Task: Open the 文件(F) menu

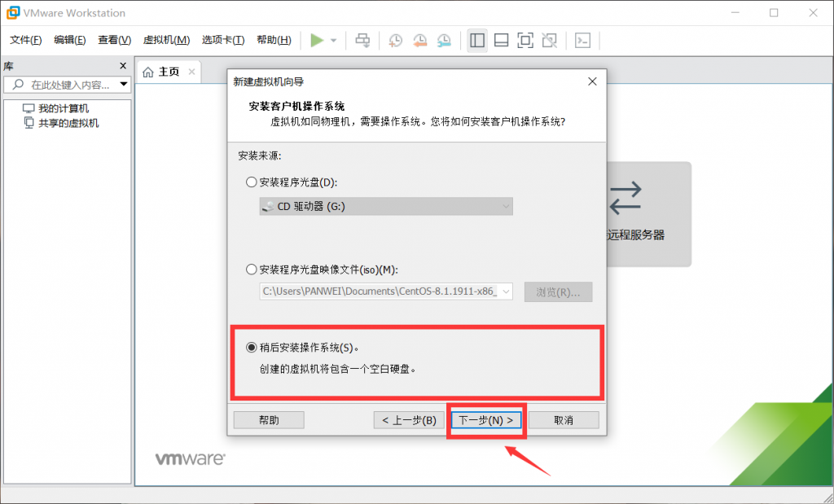Action: 25,41
